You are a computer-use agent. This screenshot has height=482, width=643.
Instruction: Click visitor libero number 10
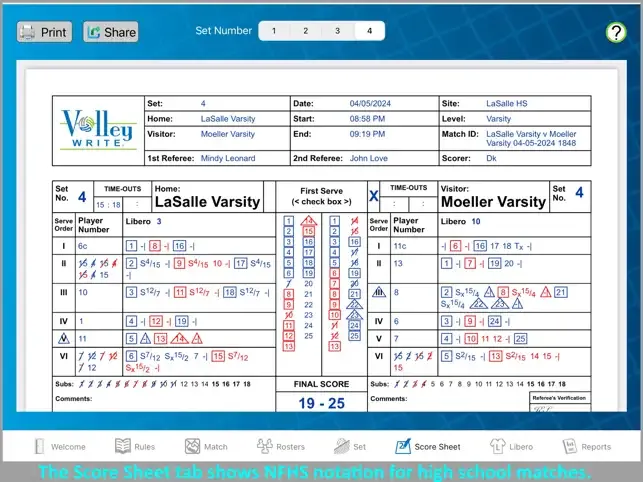(x=476, y=222)
